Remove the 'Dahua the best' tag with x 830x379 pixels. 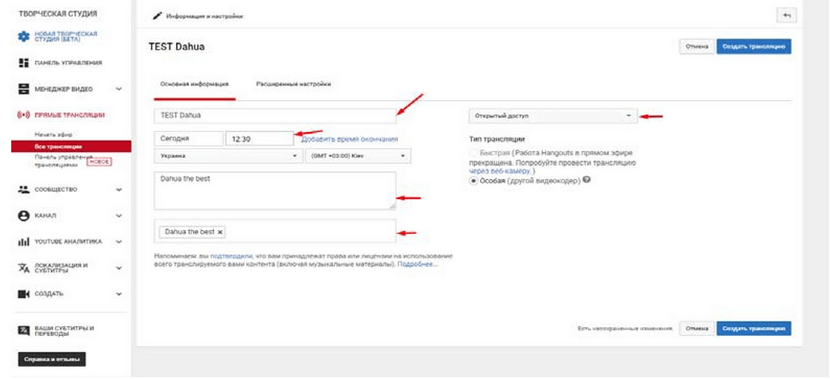(x=220, y=232)
